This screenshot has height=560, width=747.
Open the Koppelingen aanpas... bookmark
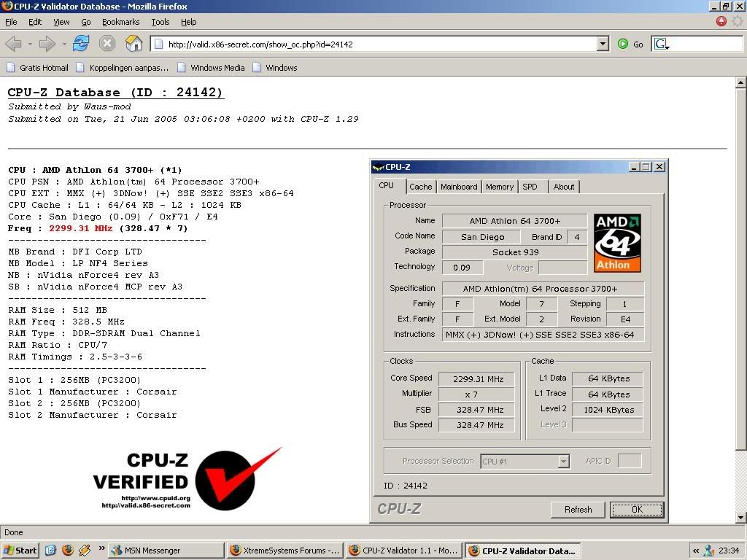tap(123, 68)
